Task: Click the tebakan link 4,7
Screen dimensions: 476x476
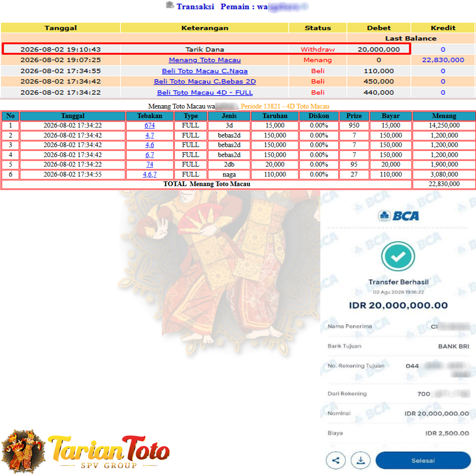Action: [149, 135]
